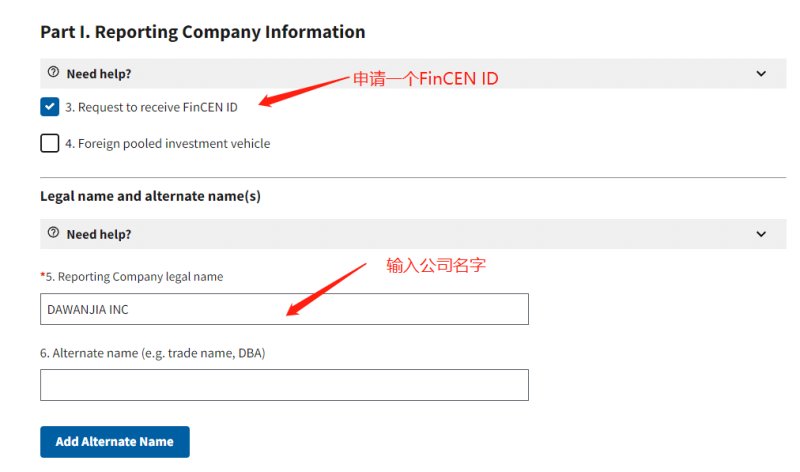Viewport: 800px width, 472px height.
Task: Click the '4. Foreign pooled investment vehicle' label
Action: click(x=168, y=143)
